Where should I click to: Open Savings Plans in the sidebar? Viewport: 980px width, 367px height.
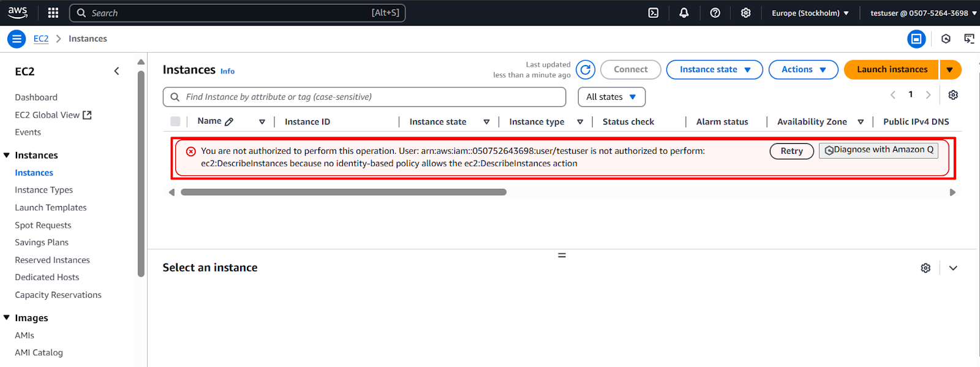click(x=42, y=243)
